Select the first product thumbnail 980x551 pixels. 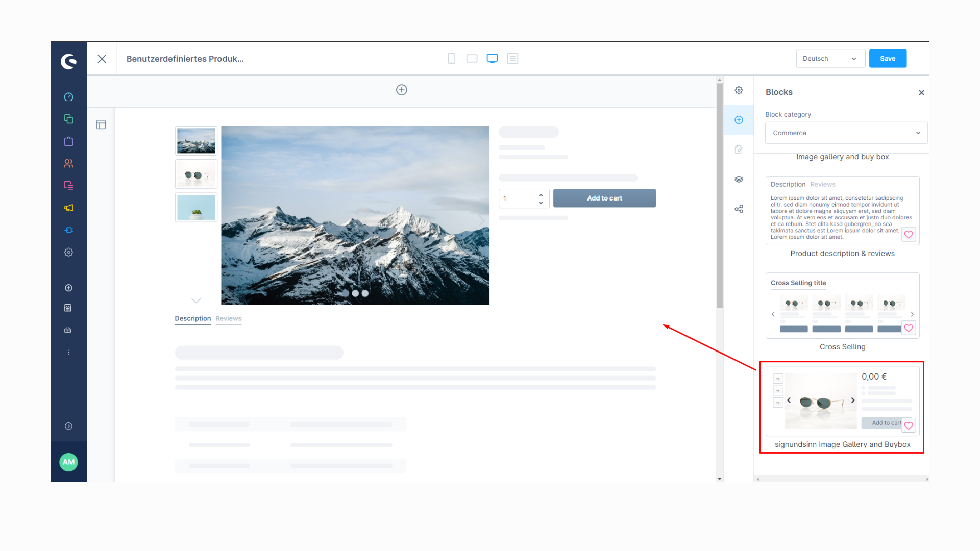[x=195, y=139]
